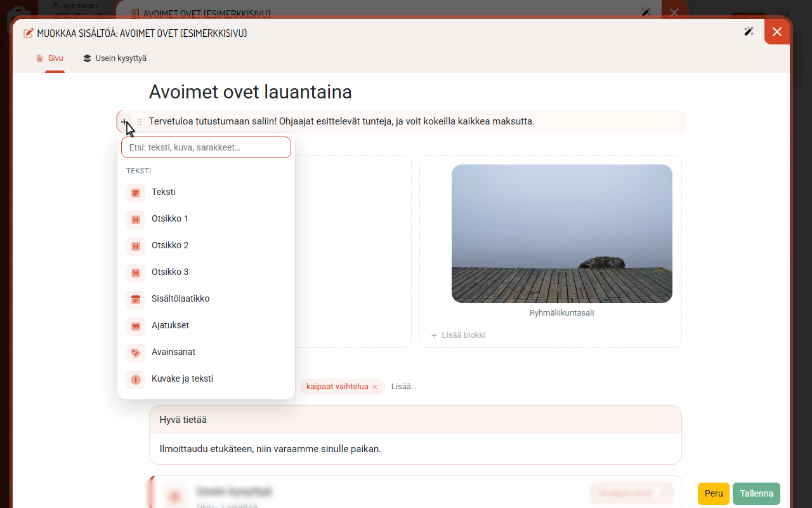Remove the 'kaipaat vaihtelua' tag with its x
The image size is (812, 508).
coord(375,387)
